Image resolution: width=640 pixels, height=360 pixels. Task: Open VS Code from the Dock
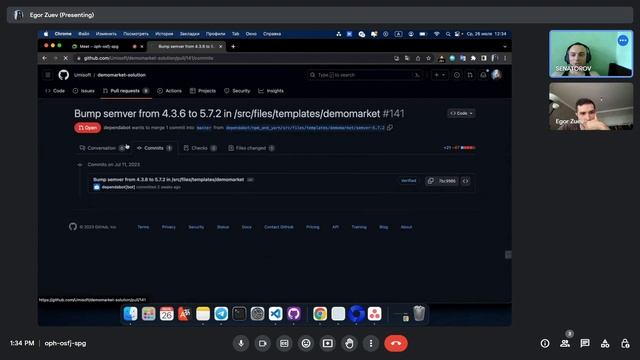tap(276, 313)
